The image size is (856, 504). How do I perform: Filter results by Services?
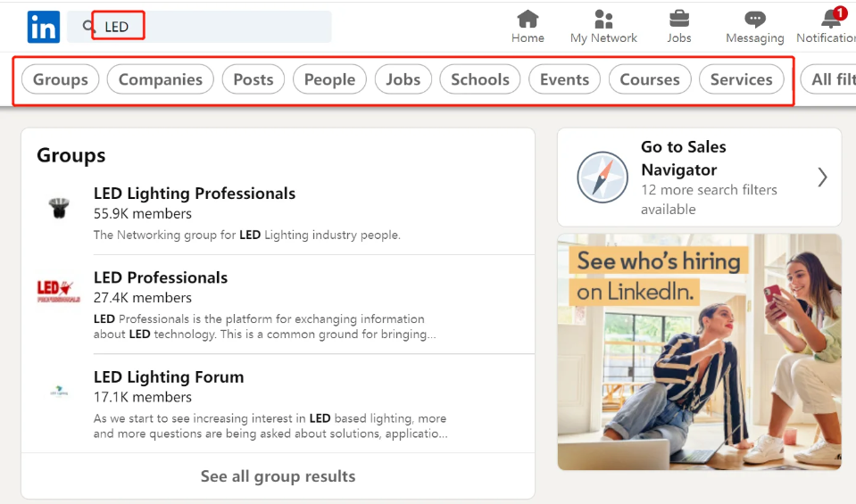point(742,79)
